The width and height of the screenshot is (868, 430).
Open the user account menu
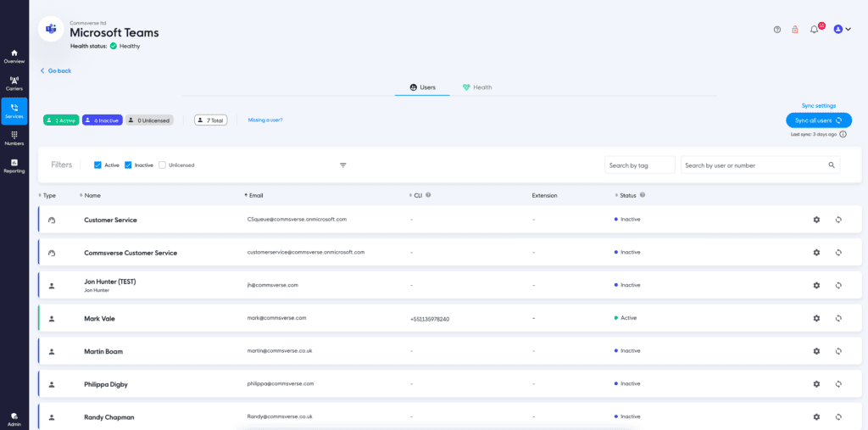pyautogui.click(x=842, y=30)
